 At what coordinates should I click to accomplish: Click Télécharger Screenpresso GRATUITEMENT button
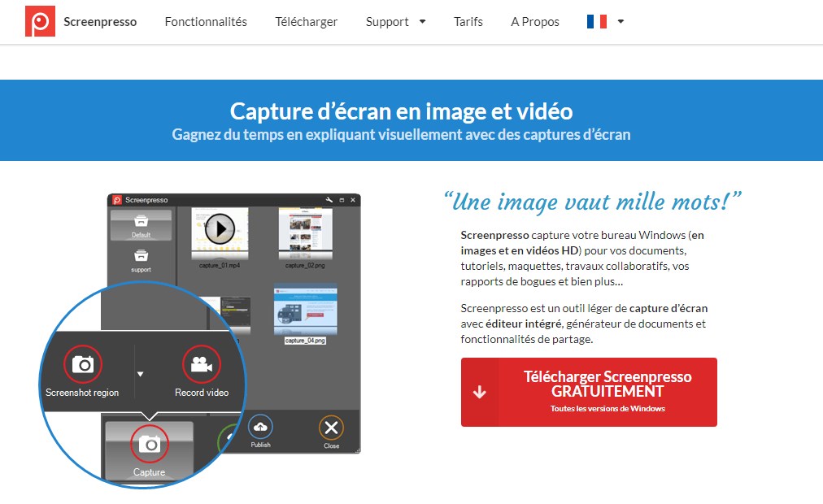tap(589, 392)
